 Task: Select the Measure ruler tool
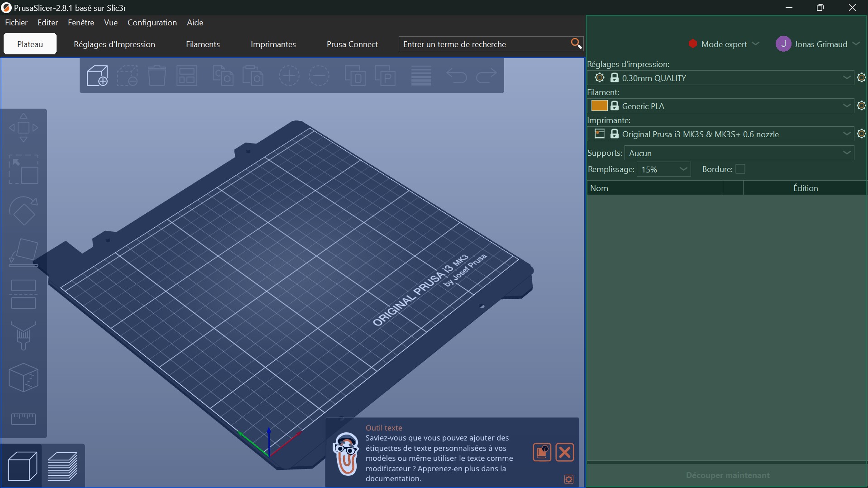pyautogui.click(x=24, y=419)
